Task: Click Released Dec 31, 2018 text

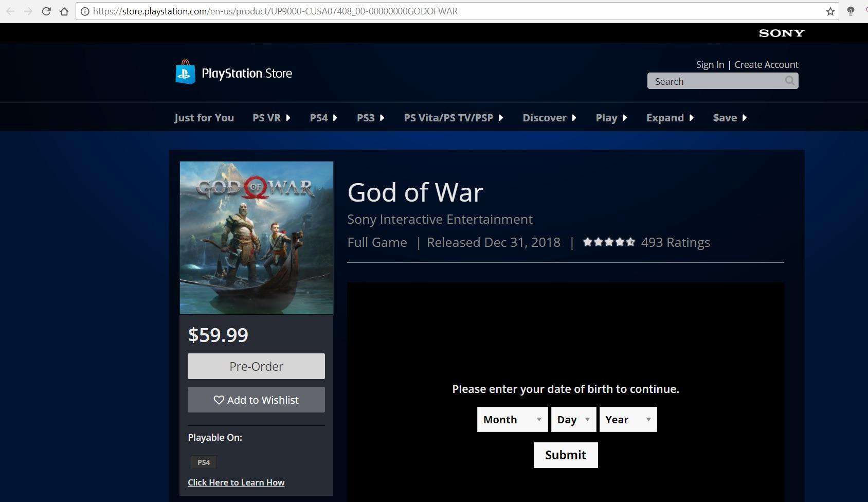Action: pyautogui.click(x=494, y=242)
